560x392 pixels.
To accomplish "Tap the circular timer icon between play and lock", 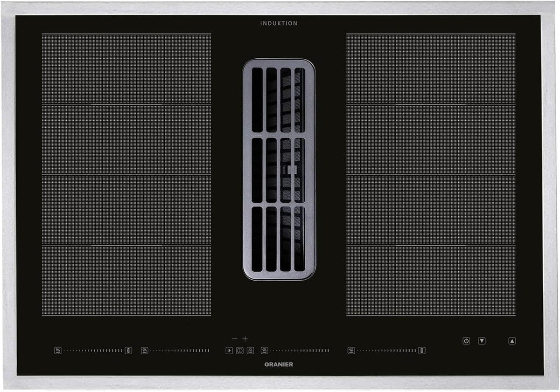I will 239,351.
